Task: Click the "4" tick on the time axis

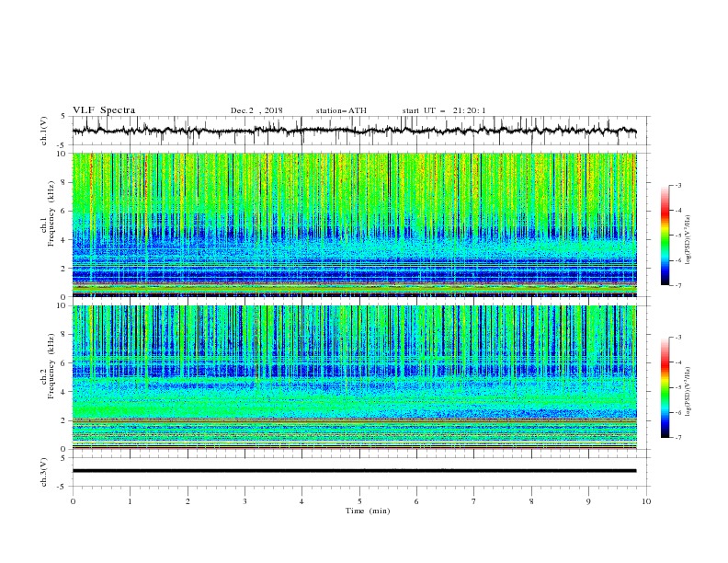Action: (301, 501)
